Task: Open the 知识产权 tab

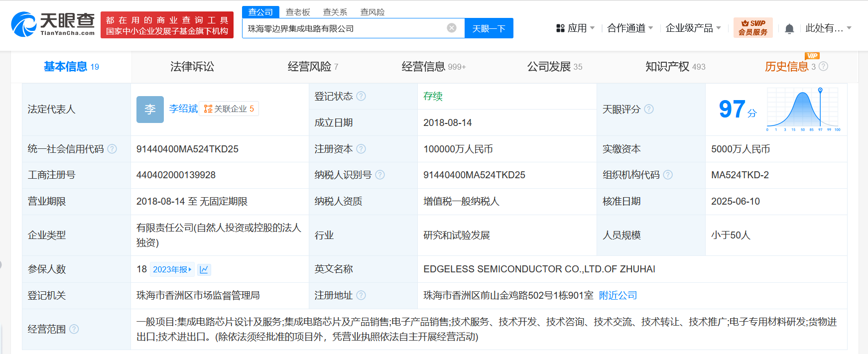Action: pos(675,67)
